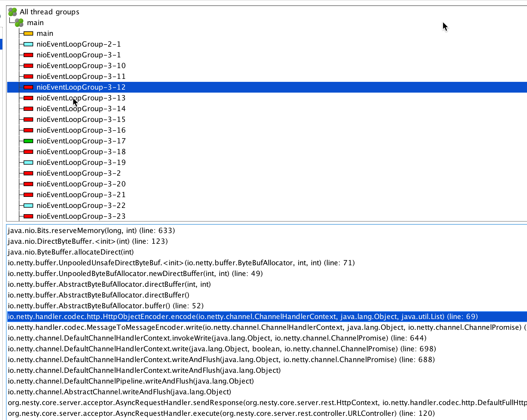Select thread nioEventLoopGroup-3-1
The width and height of the screenshot is (527, 420).
pos(79,55)
